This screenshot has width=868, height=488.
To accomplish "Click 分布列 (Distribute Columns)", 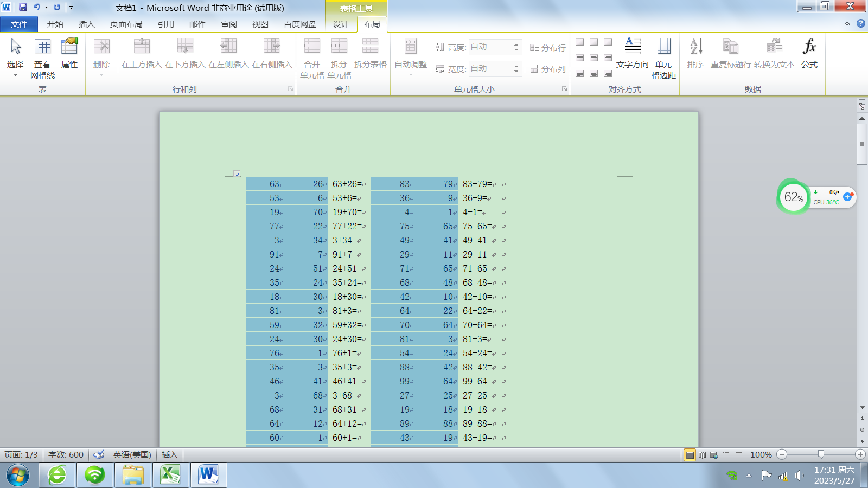I will 548,69.
